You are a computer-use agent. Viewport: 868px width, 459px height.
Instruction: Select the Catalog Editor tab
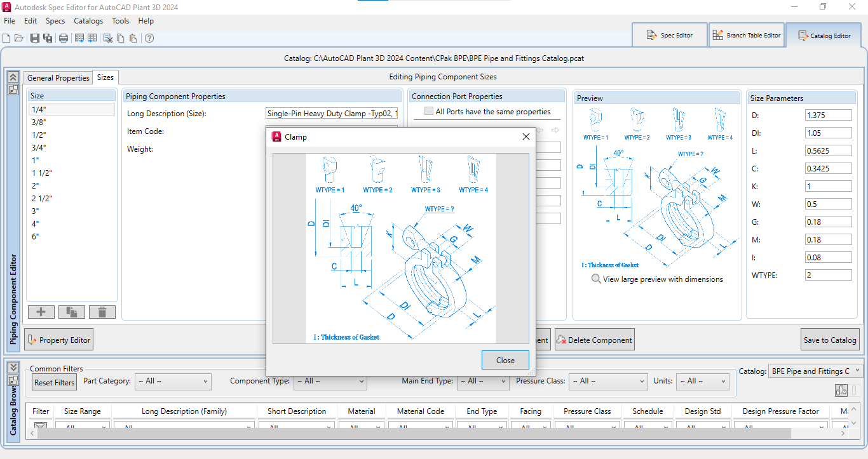824,36
